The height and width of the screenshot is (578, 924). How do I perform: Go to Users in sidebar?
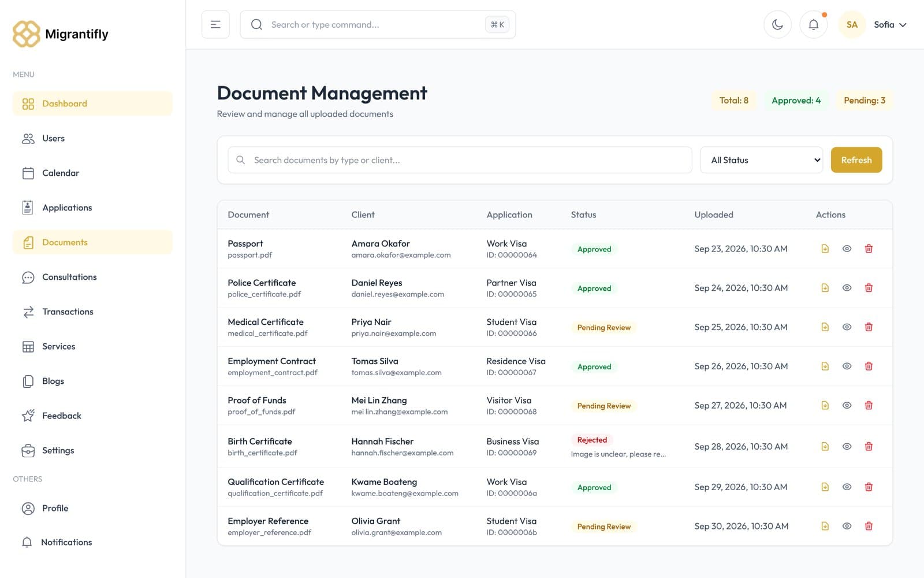point(92,138)
